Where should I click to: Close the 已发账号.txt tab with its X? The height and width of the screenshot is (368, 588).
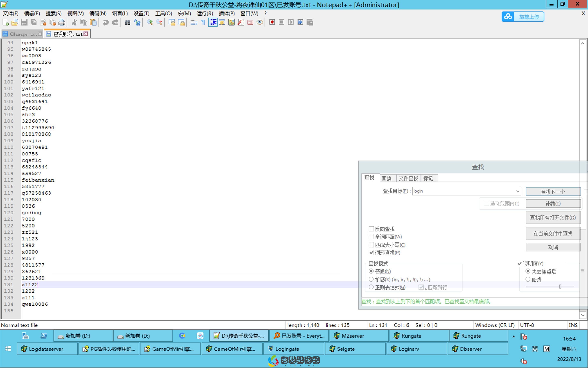tap(86, 34)
